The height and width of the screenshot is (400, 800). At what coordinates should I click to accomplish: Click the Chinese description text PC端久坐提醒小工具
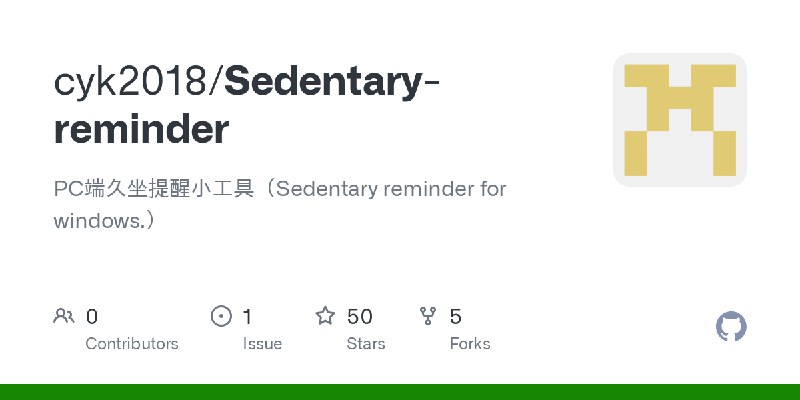click(154, 189)
